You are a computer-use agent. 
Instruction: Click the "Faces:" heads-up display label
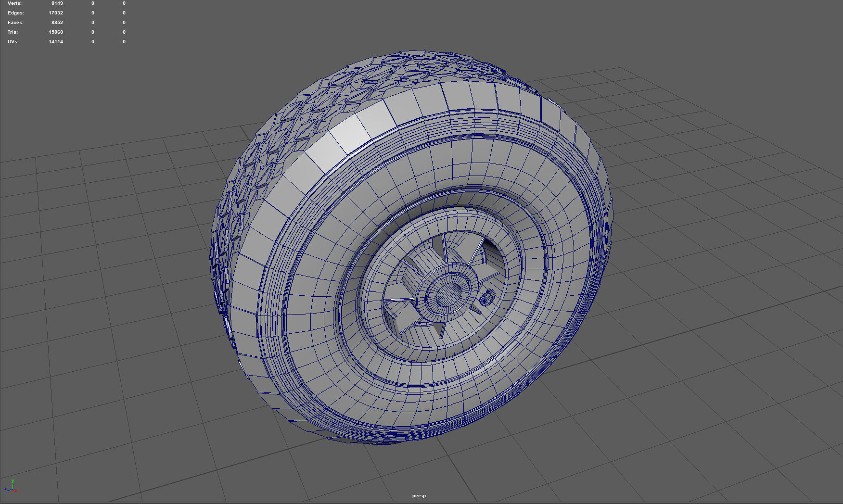pyautogui.click(x=15, y=23)
